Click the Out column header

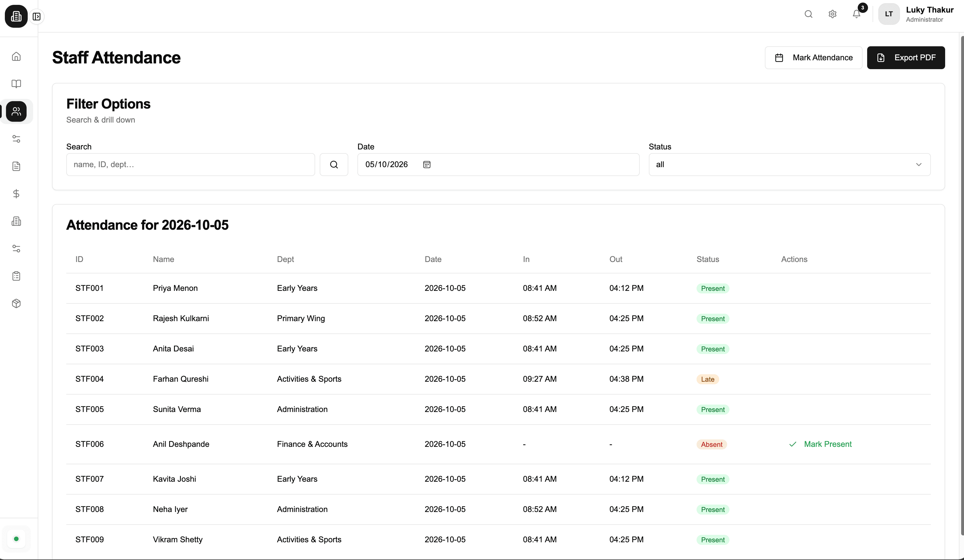pos(615,259)
